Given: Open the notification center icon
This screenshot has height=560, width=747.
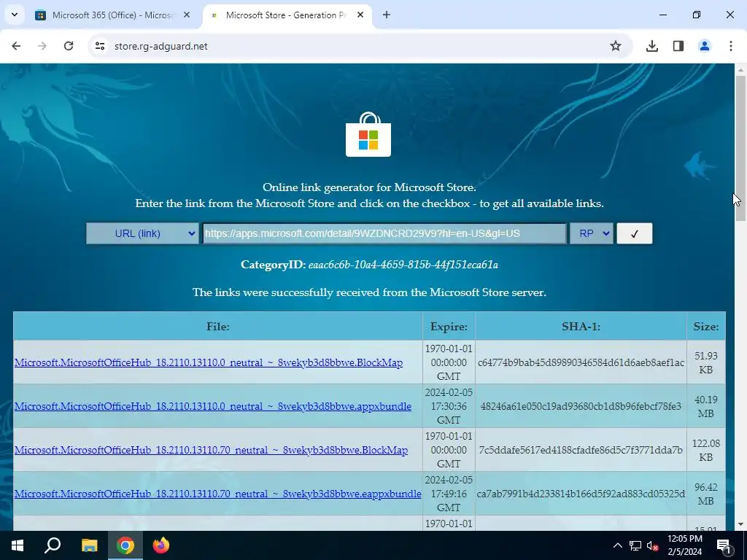Looking at the screenshot, I should click(x=724, y=545).
